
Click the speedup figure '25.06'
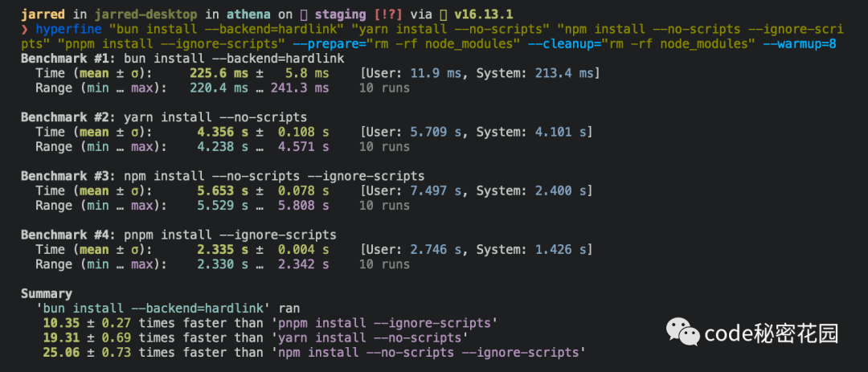[x=61, y=352]
